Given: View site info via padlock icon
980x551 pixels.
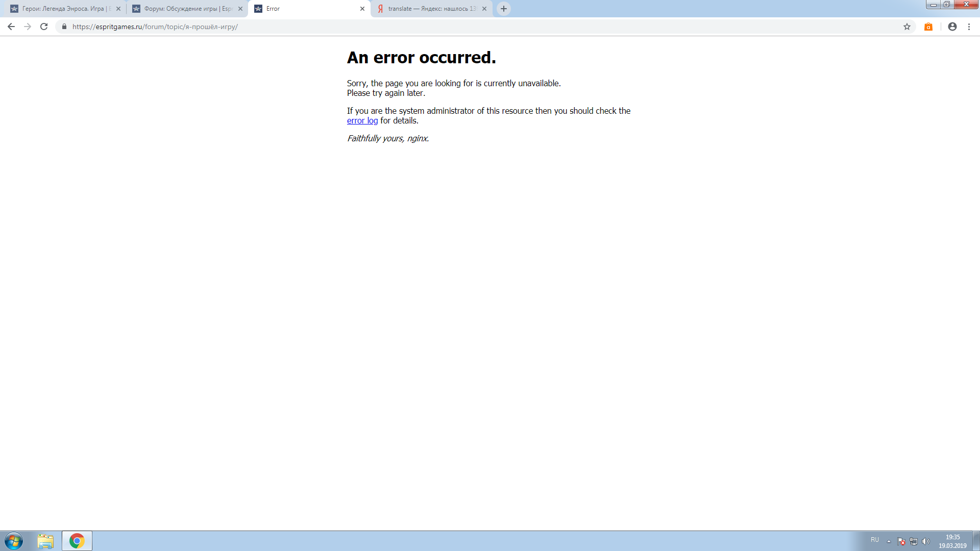Looking at the screenshot, I should click(64, 27).
